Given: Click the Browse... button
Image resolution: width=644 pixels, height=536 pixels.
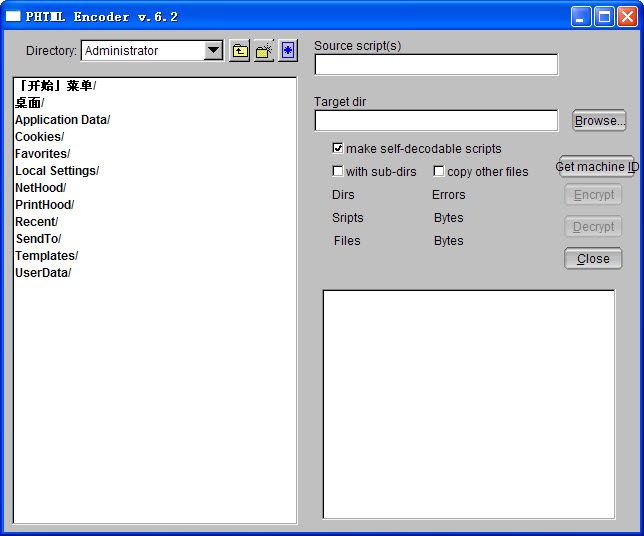Looking at the screenshot, I should point(599,121).
